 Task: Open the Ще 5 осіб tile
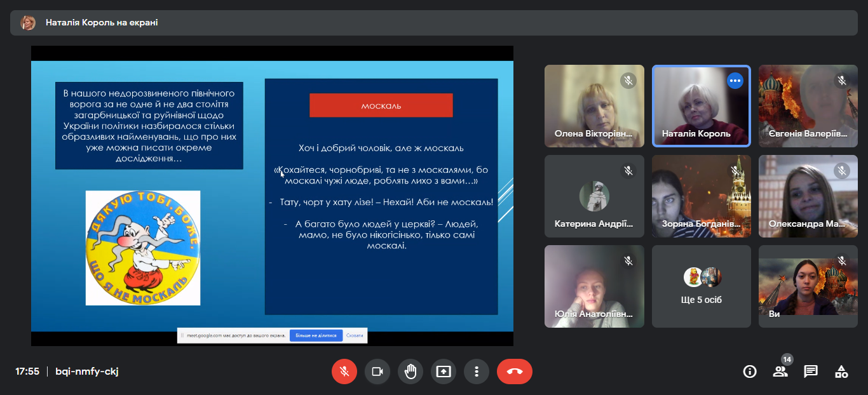(702, 286)
